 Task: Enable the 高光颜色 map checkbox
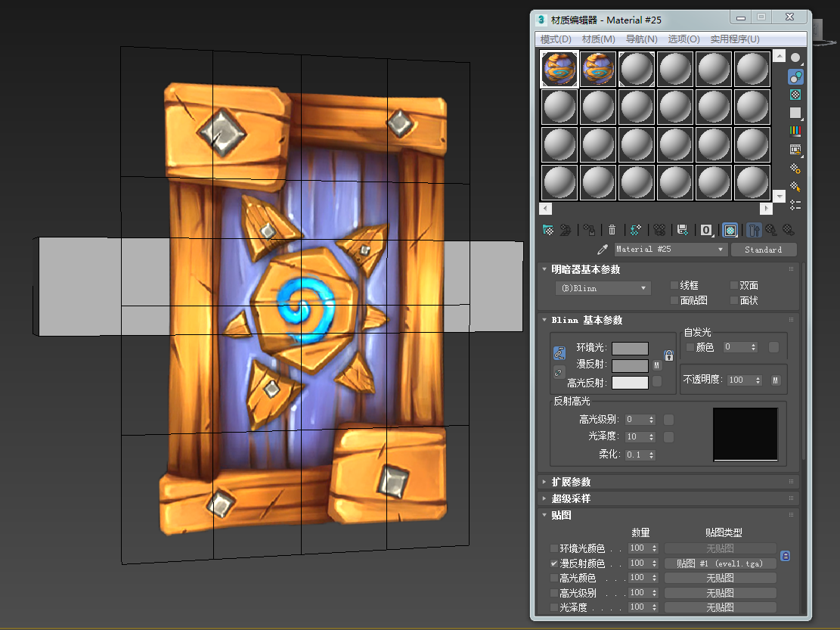click(554, 578)
